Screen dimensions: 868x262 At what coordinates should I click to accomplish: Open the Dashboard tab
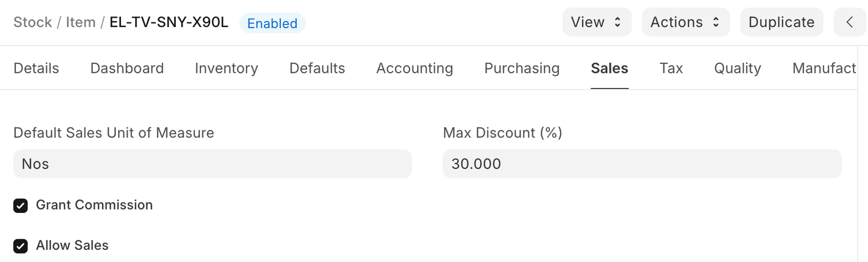pos(127,68)
